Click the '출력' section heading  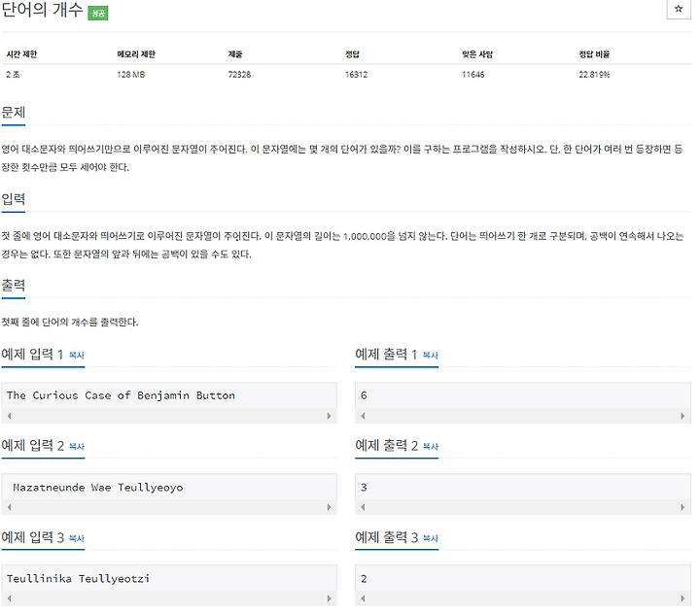(14, 285)
